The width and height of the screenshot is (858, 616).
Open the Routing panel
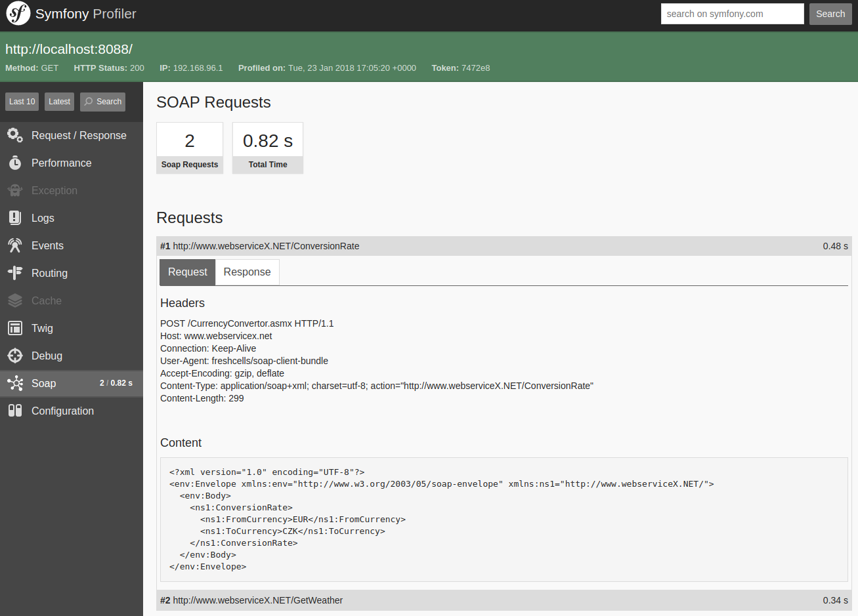pyautogui.click(x=72, y=273)
